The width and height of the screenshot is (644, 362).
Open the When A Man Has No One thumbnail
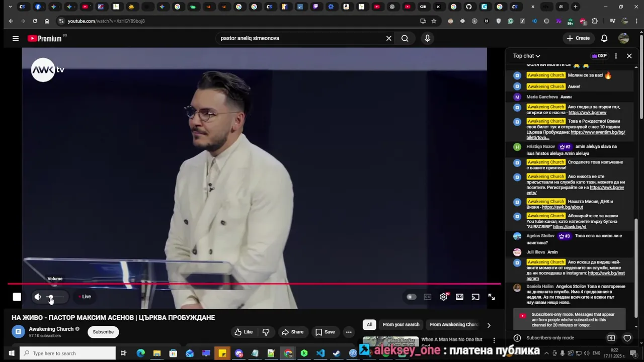coord(391,341)
